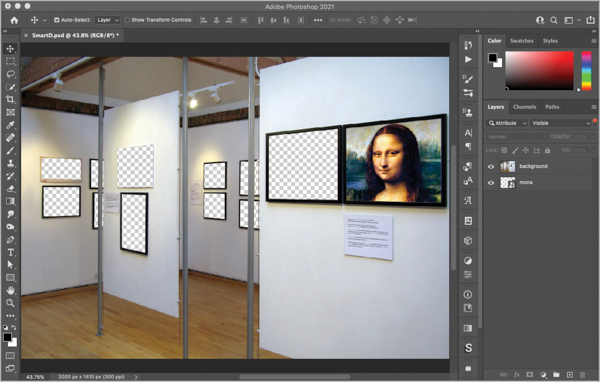Toggle Lock transparent pixels icon
The image size is (600, 382).
pyautogui.click(x=504, y=150)
